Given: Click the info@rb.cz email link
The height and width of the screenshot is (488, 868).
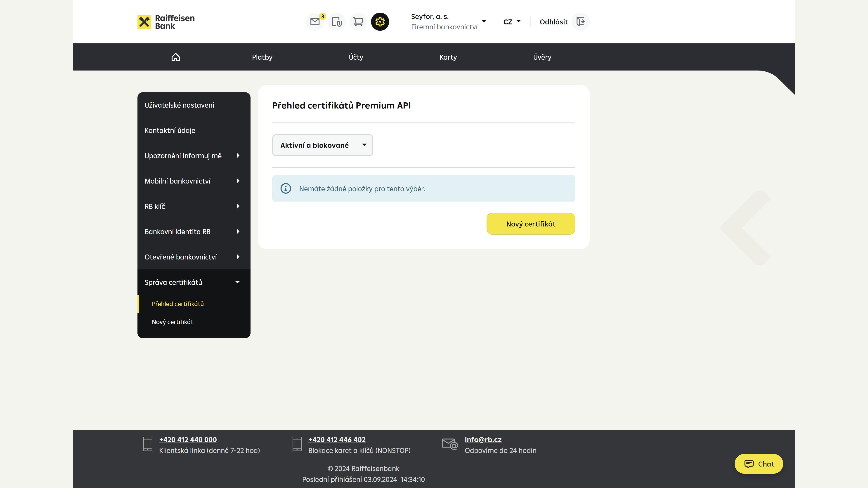Looking at the screenshot, I should tap(483, 439).
